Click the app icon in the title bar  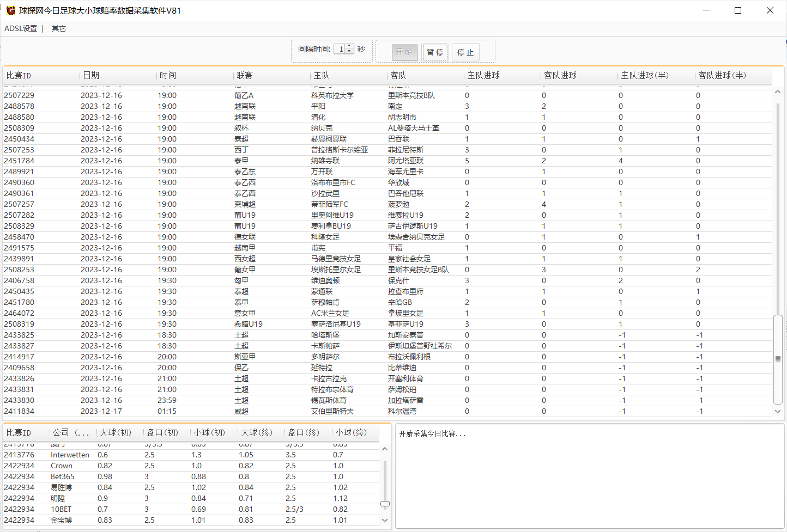10,10
